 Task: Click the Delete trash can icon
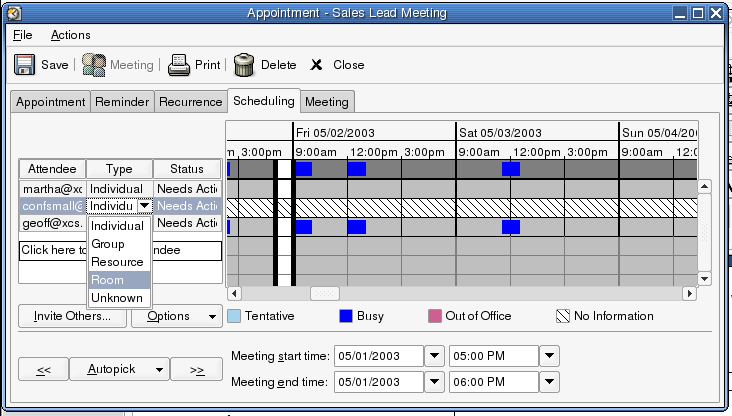244,65
